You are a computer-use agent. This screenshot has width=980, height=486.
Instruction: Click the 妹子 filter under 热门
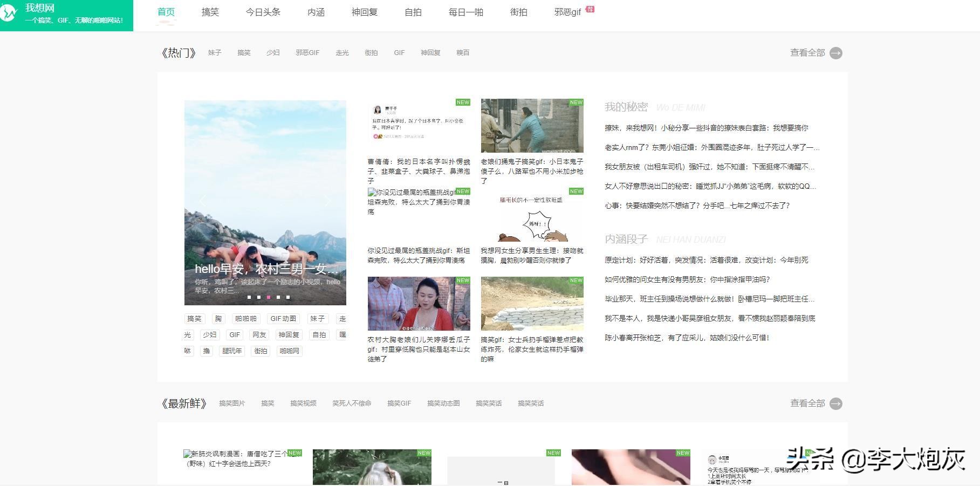click(214, 52)
